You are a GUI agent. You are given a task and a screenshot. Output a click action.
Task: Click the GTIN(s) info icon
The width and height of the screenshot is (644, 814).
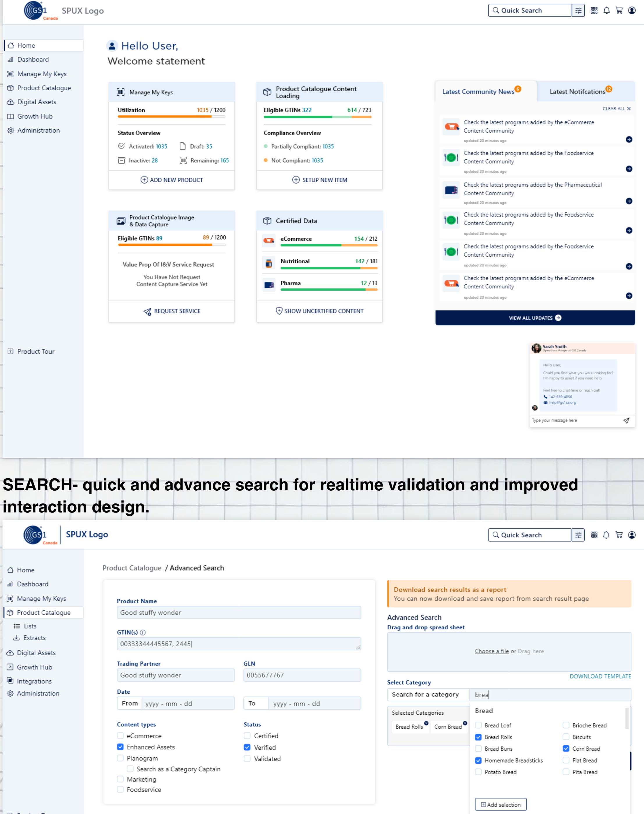click(x=143, y=632)
